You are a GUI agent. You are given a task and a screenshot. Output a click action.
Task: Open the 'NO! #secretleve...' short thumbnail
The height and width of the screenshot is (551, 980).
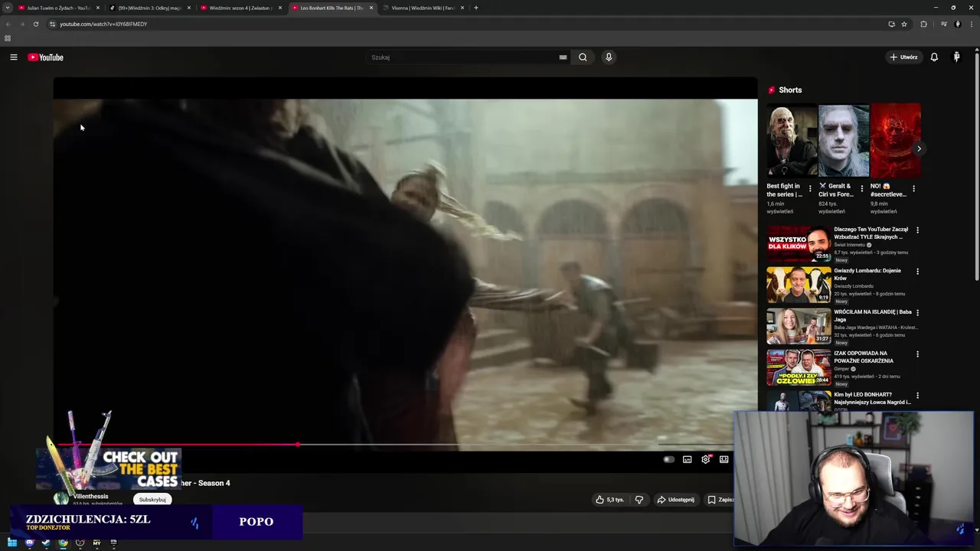[x=895, y=141]
